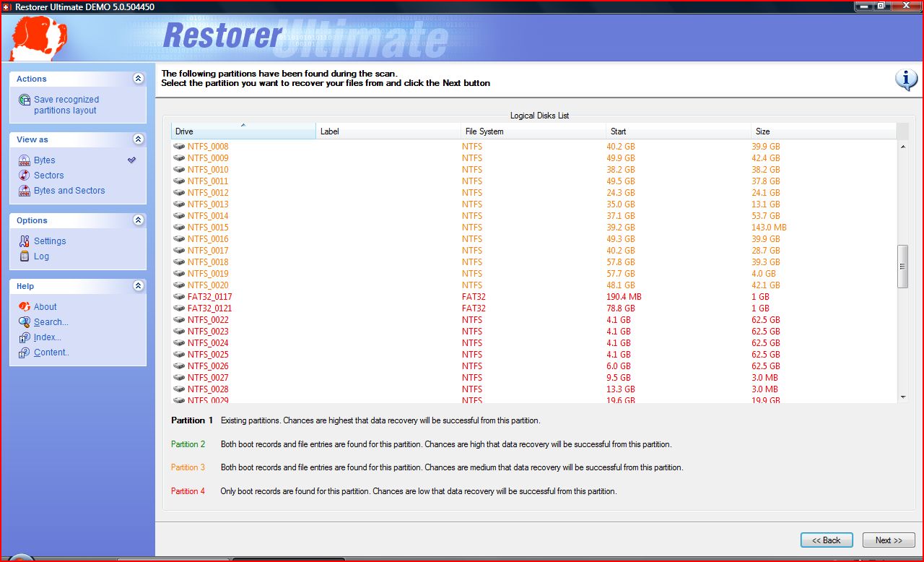The image size is (924, 562).
Task: Open the Search... help link
Action: [x=51, y=322]
